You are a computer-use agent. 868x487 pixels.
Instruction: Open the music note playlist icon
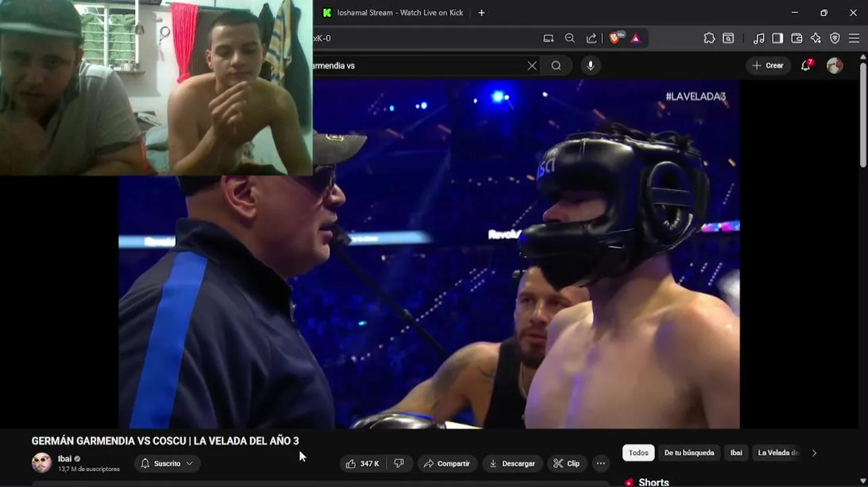coord(758,39)
